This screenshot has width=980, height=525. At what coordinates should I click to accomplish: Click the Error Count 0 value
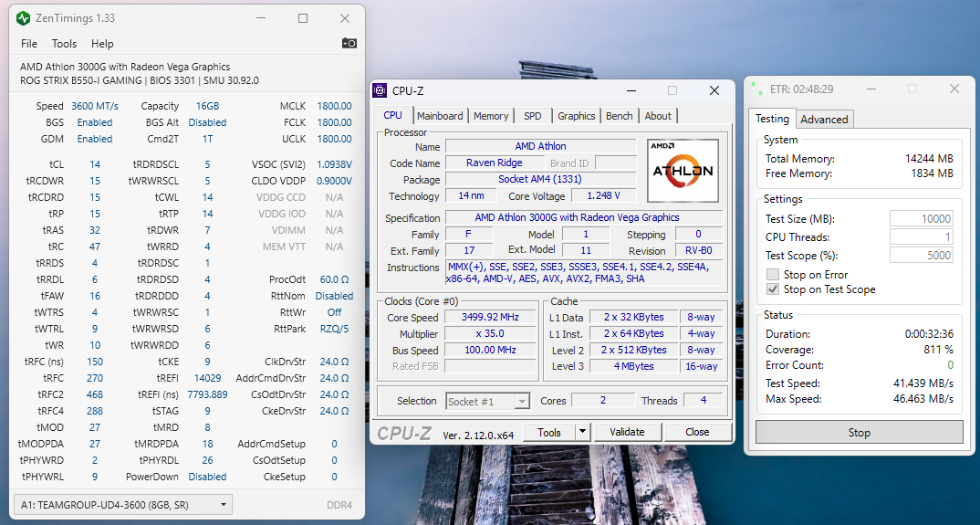click(x=950, y=365)
